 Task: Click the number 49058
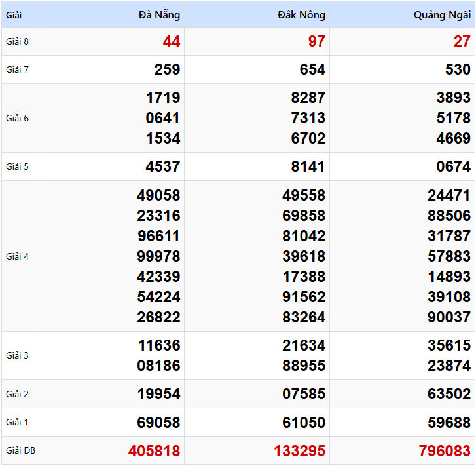coord(158,195)
